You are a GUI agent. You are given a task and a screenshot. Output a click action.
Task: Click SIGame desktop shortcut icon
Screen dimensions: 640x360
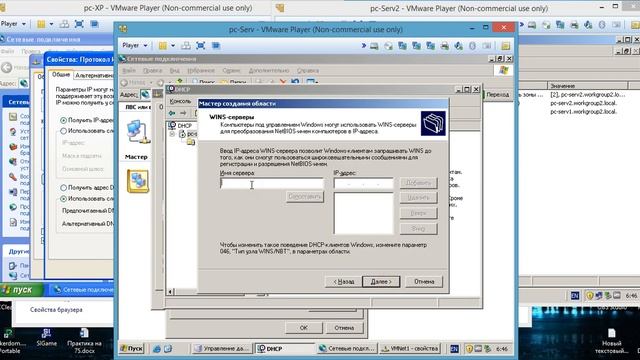46,338
